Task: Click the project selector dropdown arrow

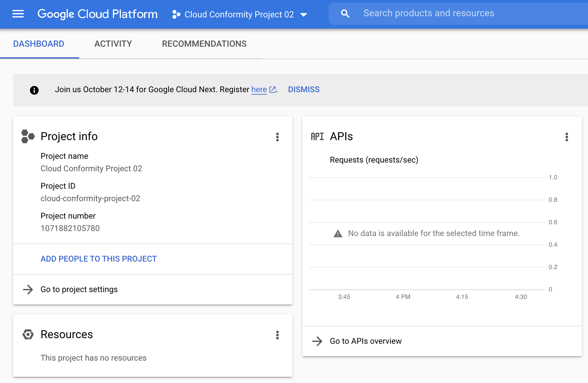Action: pos(303,15)
